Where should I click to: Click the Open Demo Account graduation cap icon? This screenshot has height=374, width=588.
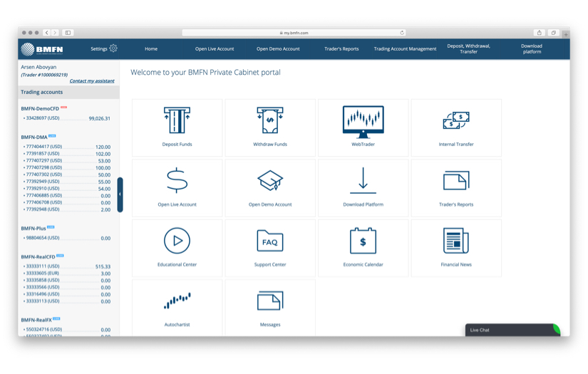point(270,180)
